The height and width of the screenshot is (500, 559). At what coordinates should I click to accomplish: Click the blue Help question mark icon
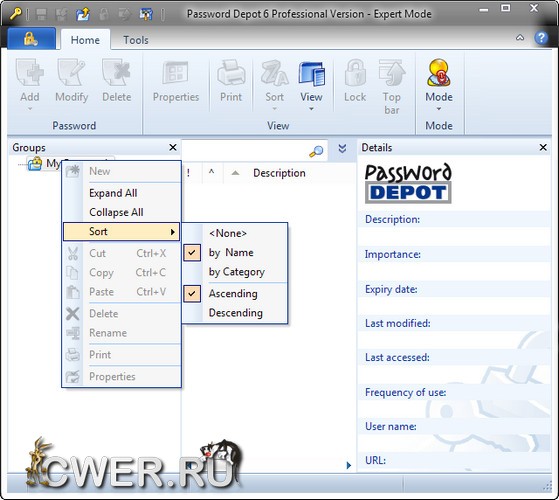pyautogui.click(x=541, y=37)
